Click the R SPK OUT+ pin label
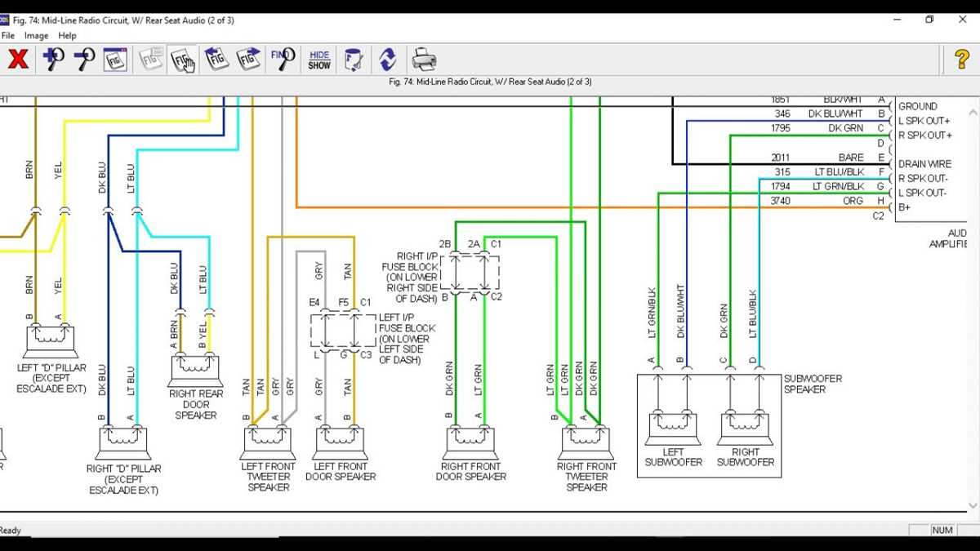The height and width of the screenshot is (551, 980). (x=925, y=136)
